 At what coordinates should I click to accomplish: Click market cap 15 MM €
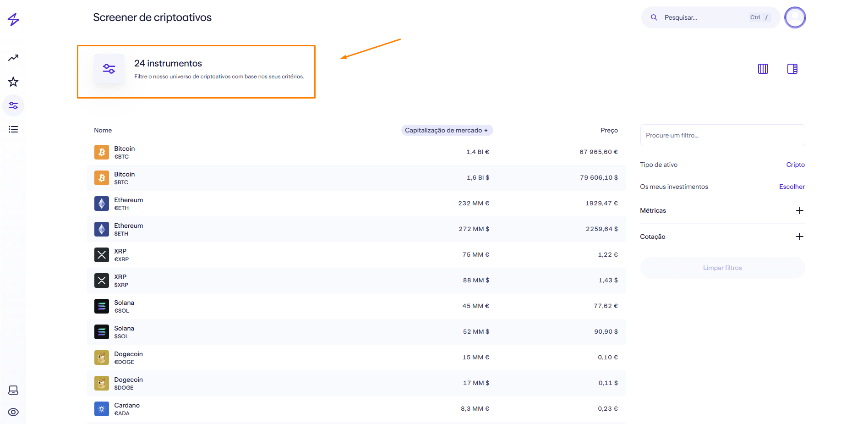[x=476, y=357]
